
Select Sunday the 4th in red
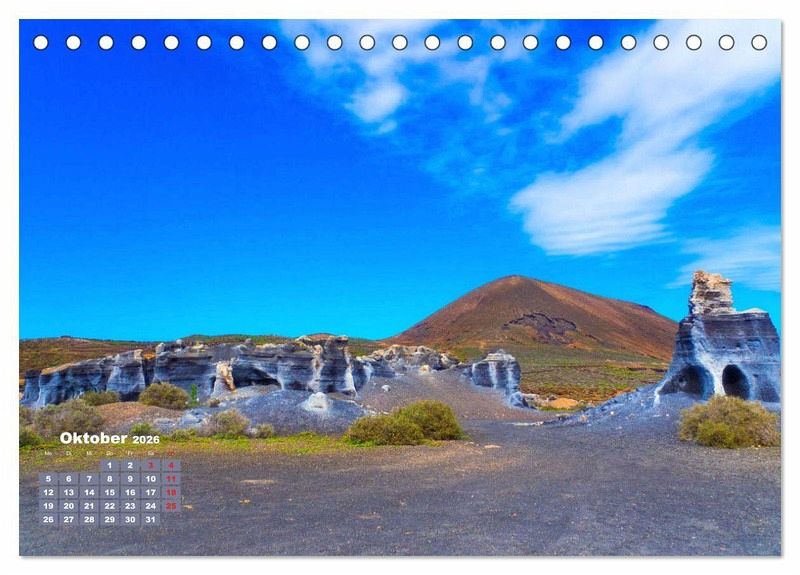pos(171,465)
